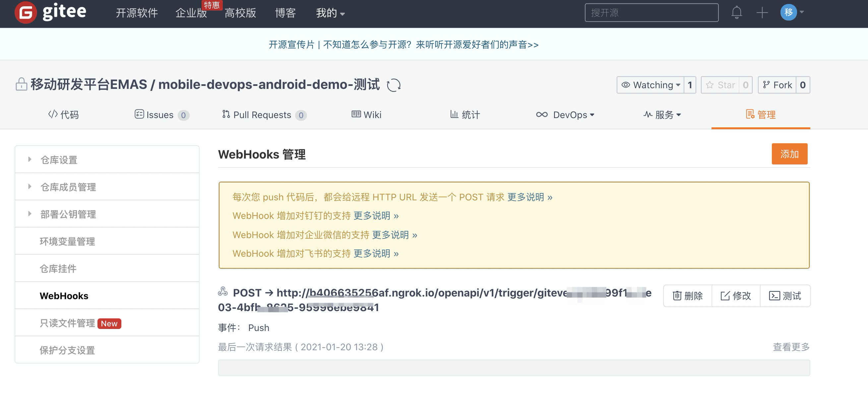
Task: Click the webhook icon beside POST
Action: point(223,292)
